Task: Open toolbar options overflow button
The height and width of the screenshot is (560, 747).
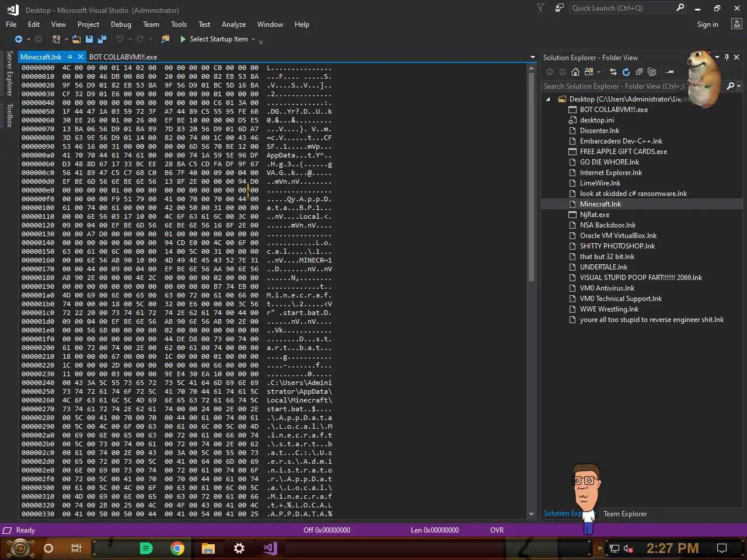Action: coord(261,41)
